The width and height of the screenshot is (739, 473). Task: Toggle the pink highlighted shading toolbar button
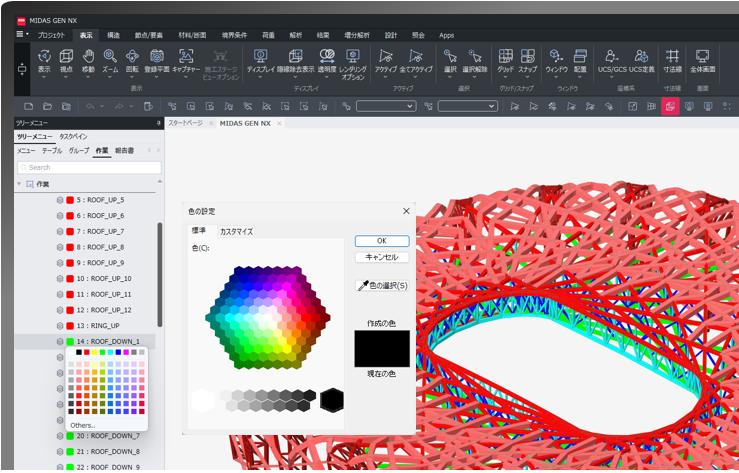tap(670, 106)
